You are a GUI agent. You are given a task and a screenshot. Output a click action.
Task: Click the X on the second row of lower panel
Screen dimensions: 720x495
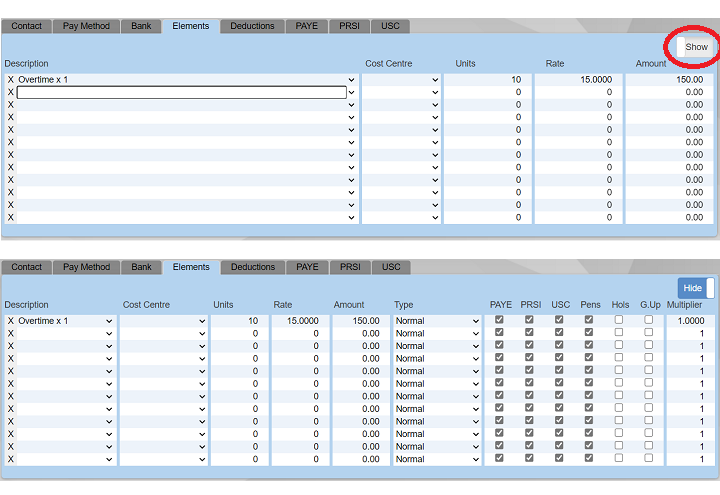tap(11, 334)
